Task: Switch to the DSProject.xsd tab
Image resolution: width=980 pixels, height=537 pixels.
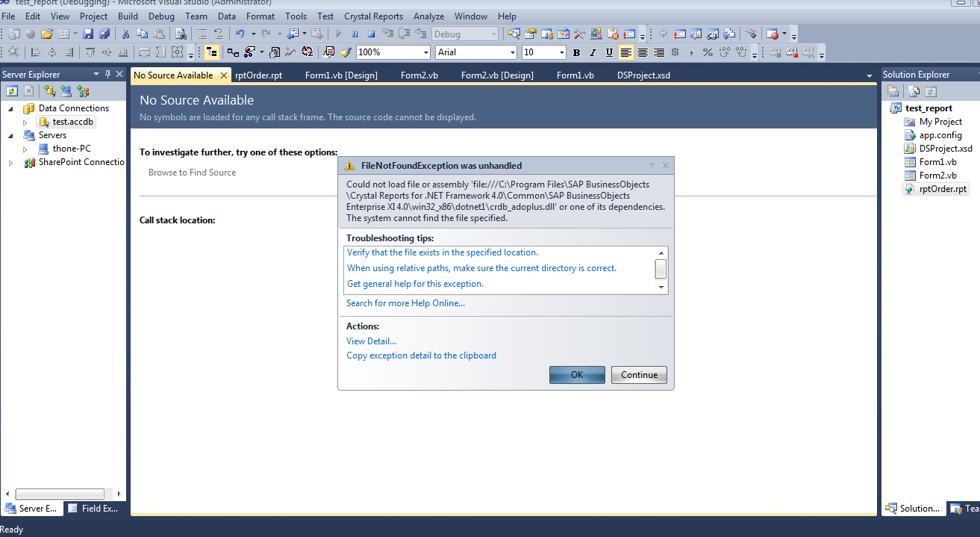Action: [x=643, y=75]
